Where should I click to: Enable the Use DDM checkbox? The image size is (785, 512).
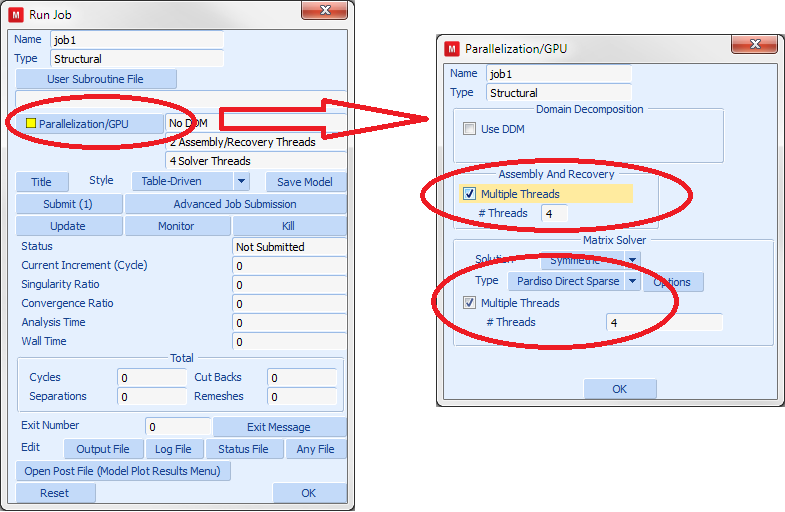[x=469, y=129]
